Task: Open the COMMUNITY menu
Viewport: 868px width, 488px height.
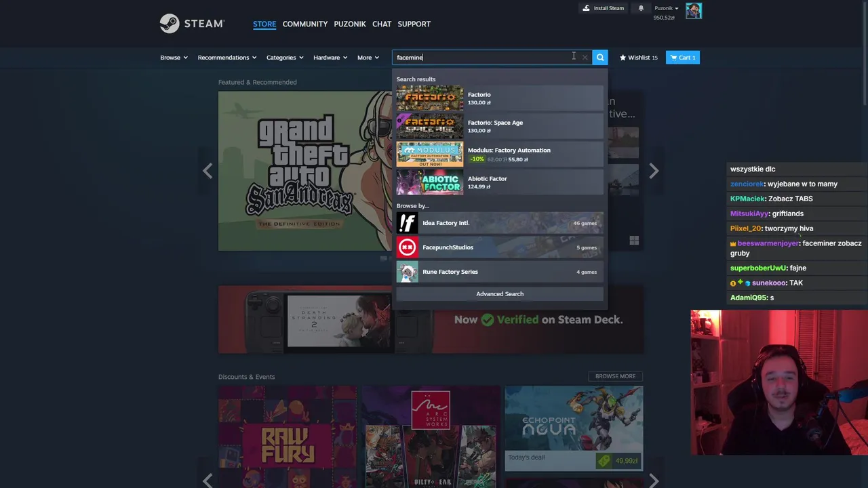Action: pos(305,24)
